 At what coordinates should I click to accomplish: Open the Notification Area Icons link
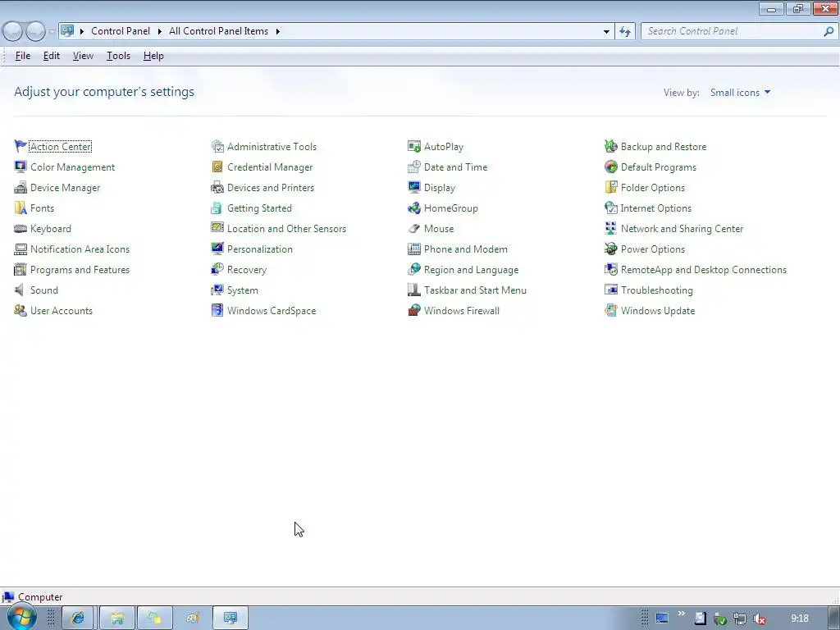pos(80,249)
